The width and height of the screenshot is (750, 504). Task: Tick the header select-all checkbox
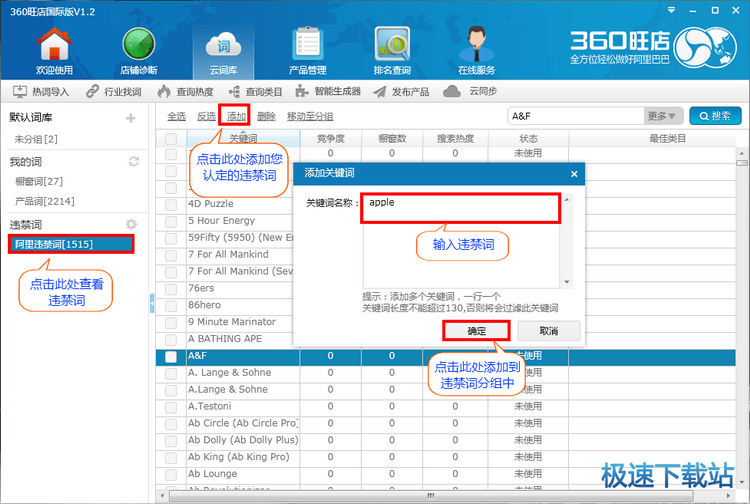tap(171, 139)
